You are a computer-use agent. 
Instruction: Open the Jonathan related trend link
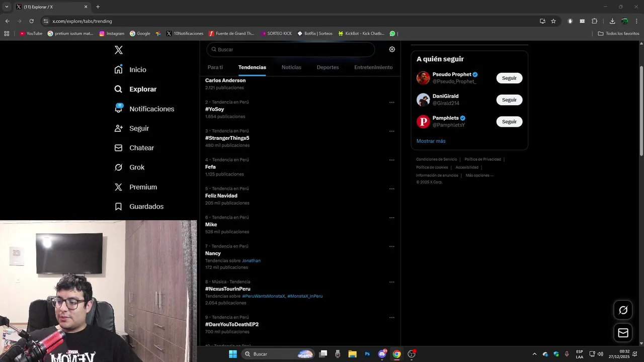pyautogui.click(x=251, y=260)
